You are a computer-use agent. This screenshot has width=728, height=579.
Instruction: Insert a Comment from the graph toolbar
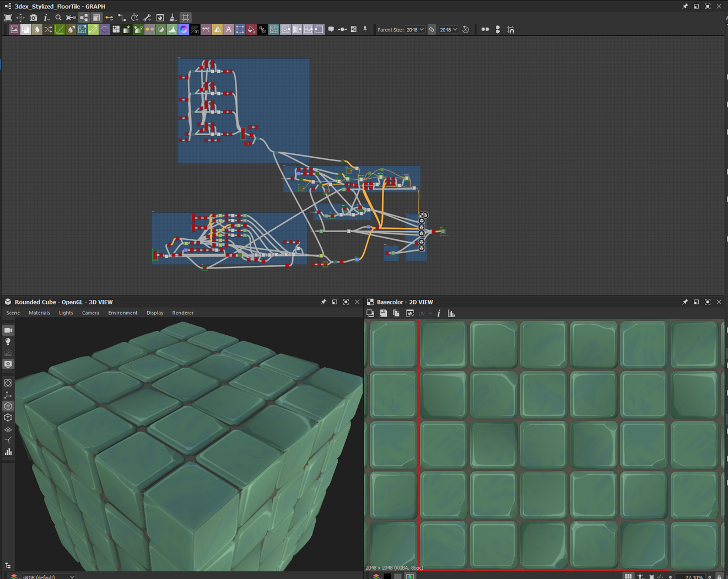331,30
